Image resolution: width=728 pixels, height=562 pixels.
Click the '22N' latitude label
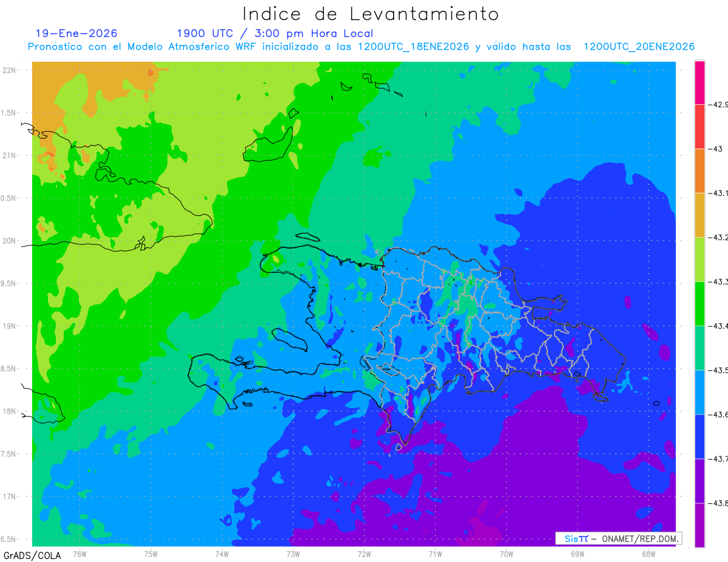(x=9, y=70)
